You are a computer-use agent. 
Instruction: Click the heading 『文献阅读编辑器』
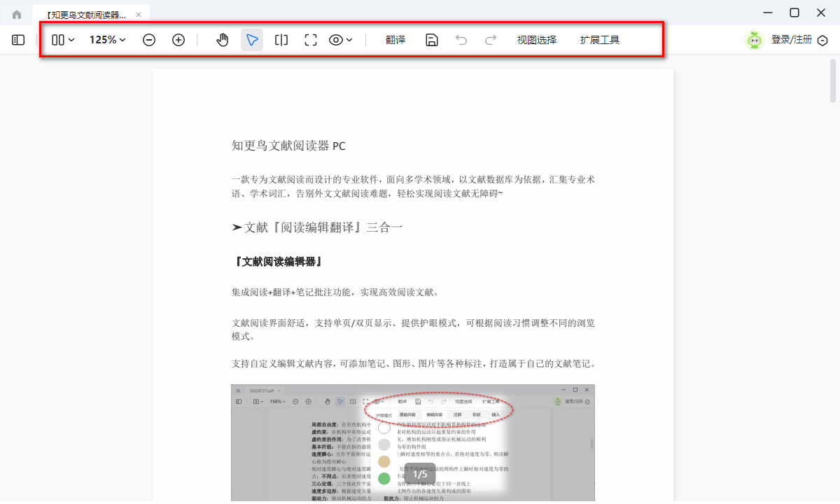[x=277, y=262]
